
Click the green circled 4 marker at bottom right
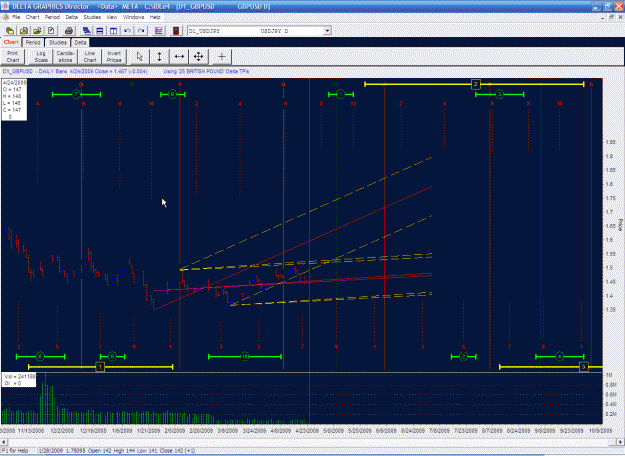(x=560, y=356)
